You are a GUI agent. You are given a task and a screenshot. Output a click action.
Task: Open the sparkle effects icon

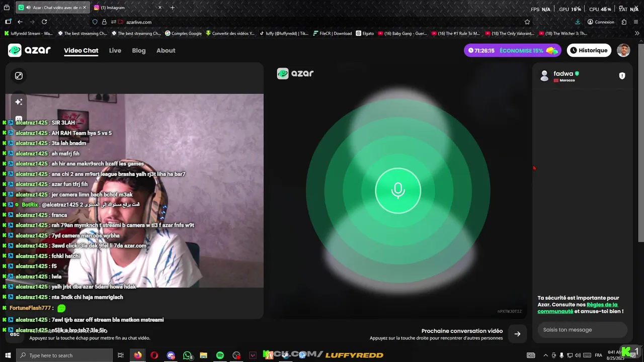pyautogui.click(x=19, y=102)
